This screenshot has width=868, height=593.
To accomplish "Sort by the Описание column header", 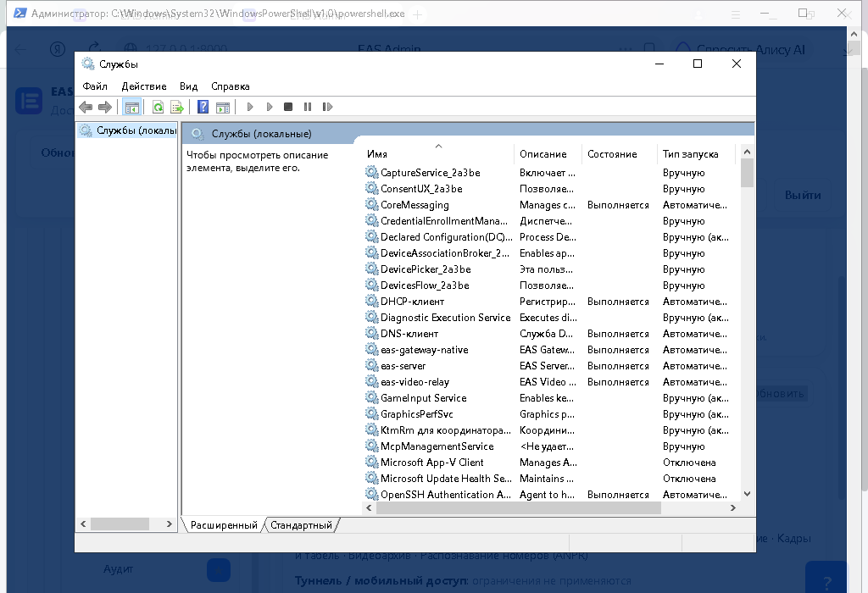I will point(548,154).
